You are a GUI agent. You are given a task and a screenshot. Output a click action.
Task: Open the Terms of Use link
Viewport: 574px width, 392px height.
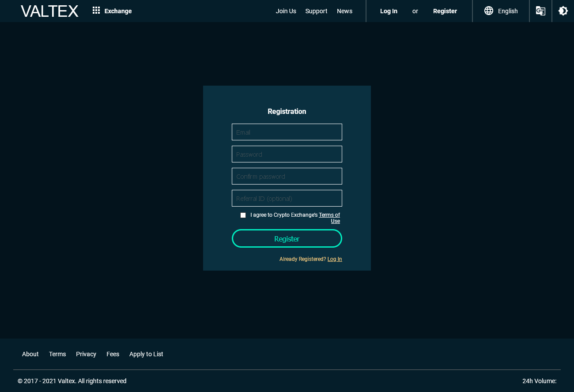point(330,218)
